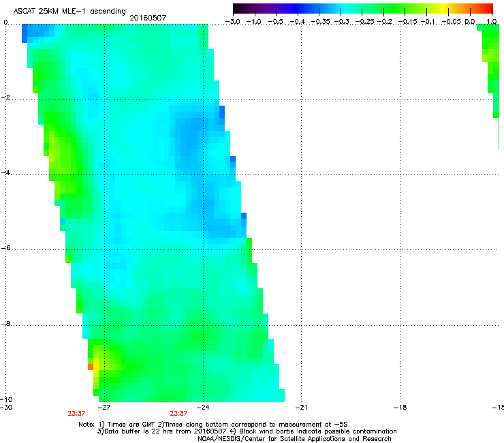Click the -1.0 color scale label

[x=254, y=22]
